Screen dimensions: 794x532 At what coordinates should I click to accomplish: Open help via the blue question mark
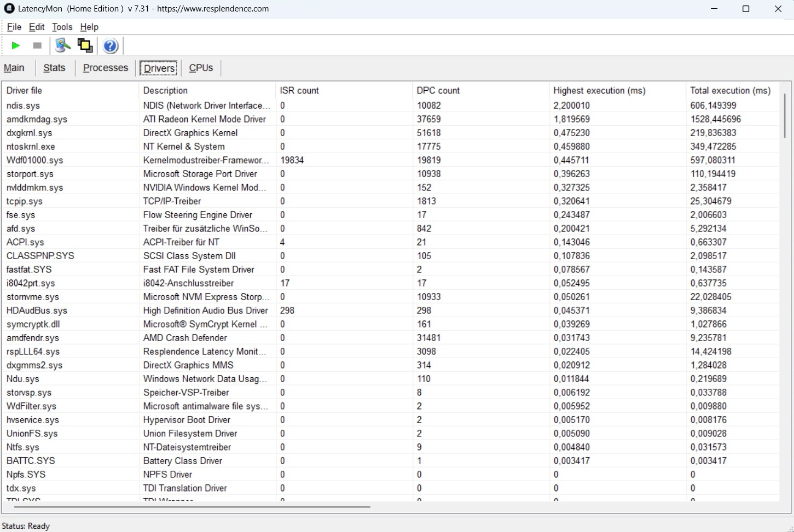point(111,46)
